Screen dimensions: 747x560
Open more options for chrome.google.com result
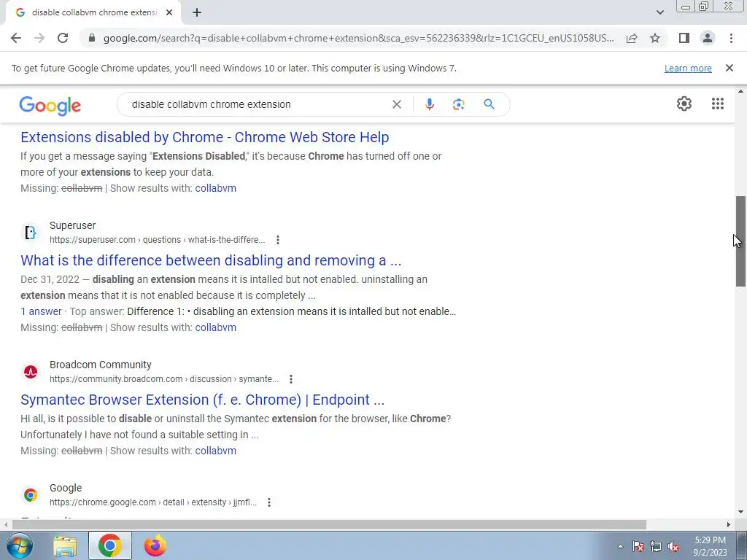269,502
